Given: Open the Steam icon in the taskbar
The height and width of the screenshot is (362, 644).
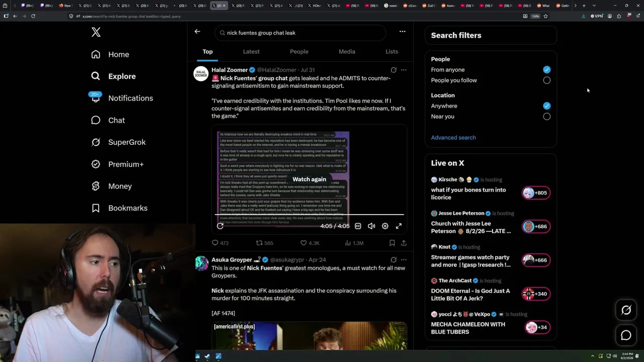Looking at the screenshot, I should (x=207, y=356).
